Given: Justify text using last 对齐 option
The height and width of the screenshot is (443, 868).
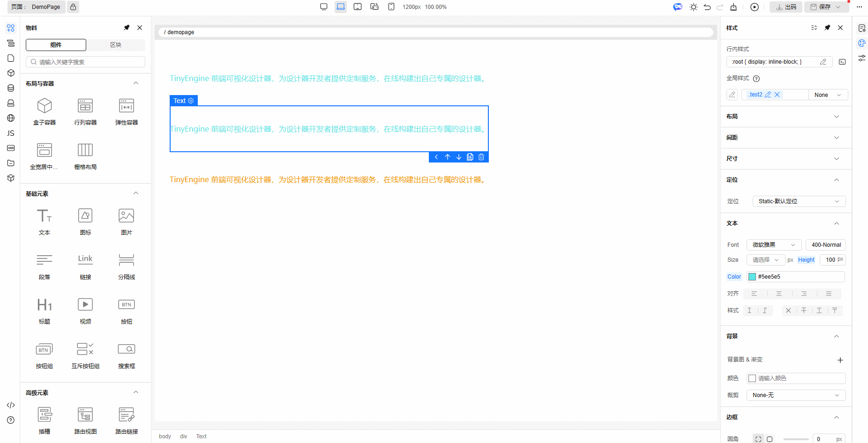Looking at the screenshot, I should 829,294.
